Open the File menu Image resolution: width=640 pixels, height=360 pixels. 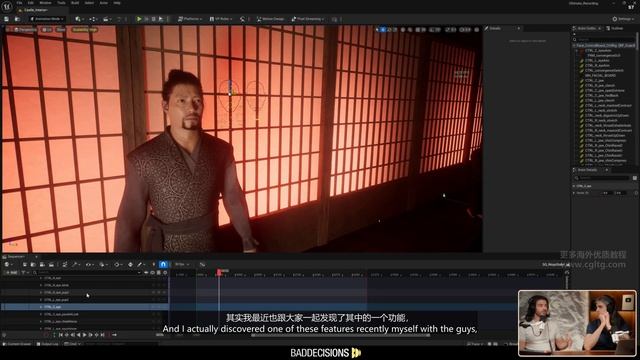click(20, 3)
